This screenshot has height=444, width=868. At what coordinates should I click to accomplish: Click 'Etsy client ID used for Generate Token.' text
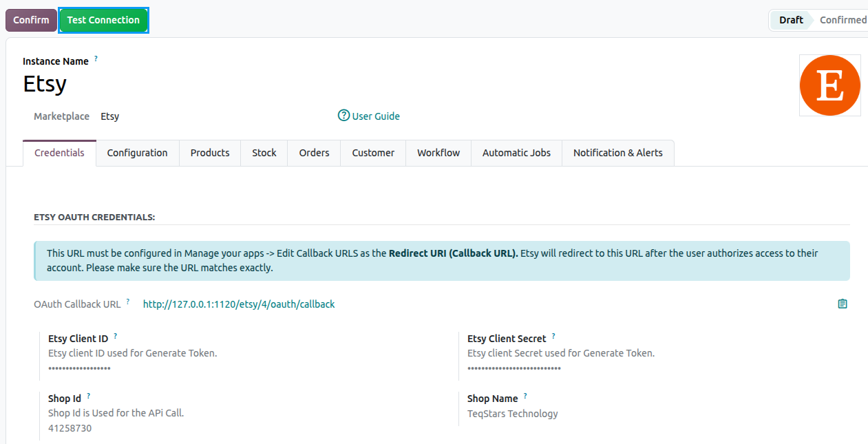(x=133, y=353)
